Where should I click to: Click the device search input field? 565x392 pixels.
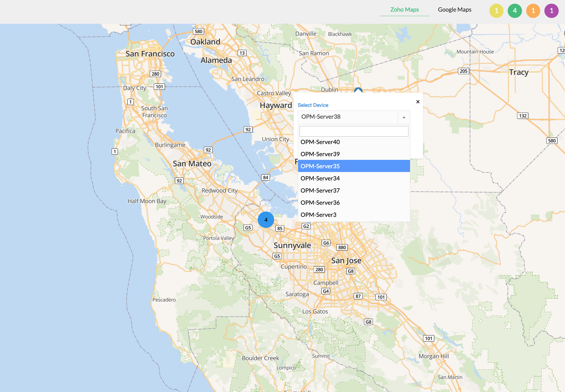tap(354, 131)
